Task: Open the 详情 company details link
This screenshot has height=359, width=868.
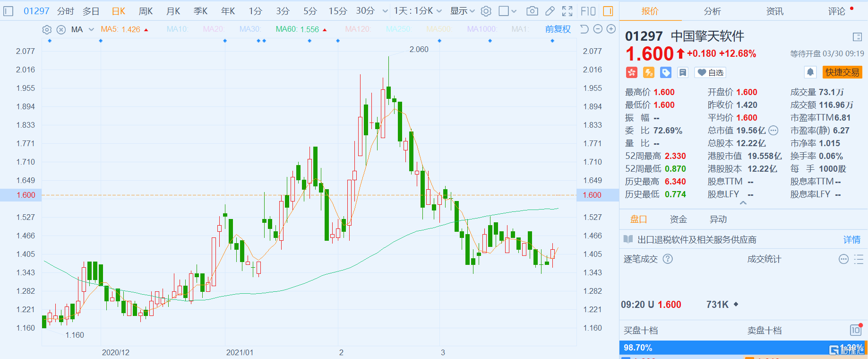Action: 851,240
